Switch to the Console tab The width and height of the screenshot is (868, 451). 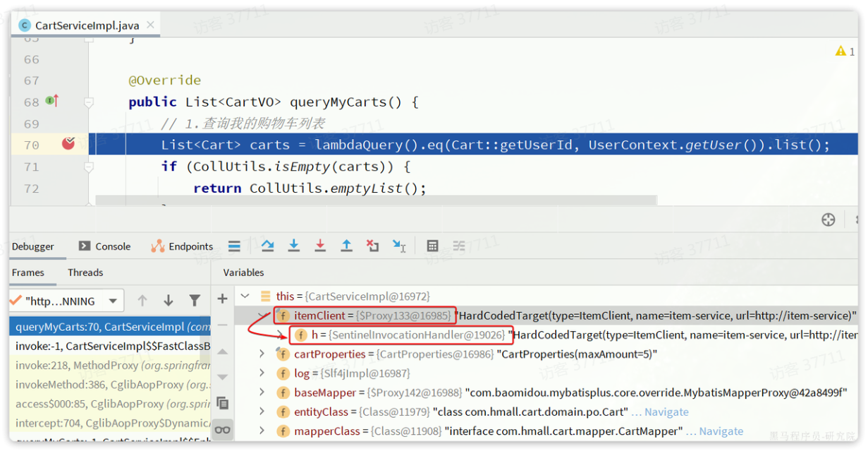104,246
